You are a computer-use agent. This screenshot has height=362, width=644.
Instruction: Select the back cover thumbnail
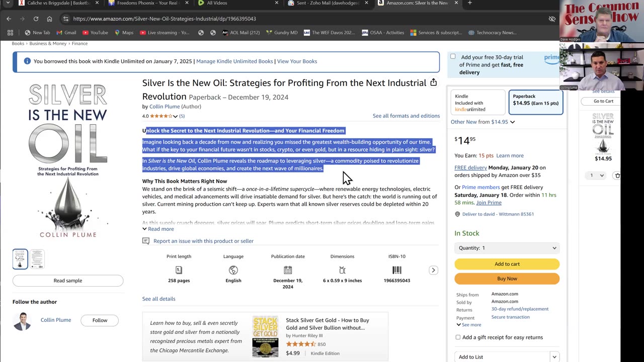pyautogui.click(x=37, y=259)
